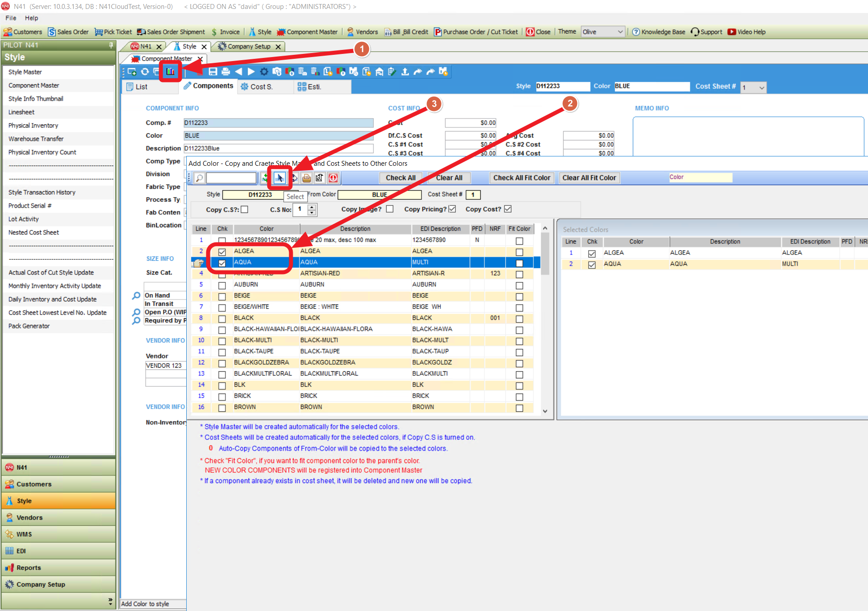Open the Help menu

31,18
